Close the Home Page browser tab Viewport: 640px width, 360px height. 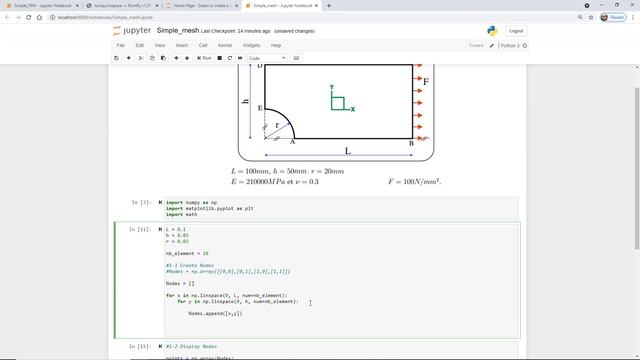236,6
